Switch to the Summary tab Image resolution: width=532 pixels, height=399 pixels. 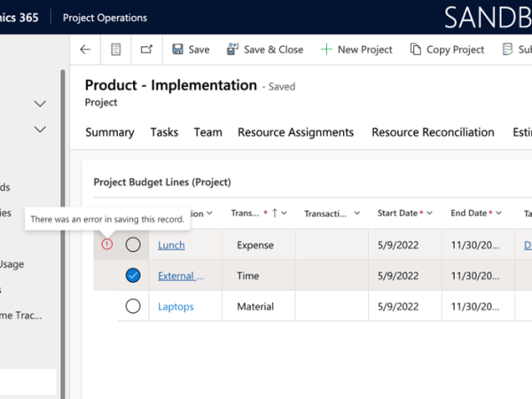coord(110,132)
